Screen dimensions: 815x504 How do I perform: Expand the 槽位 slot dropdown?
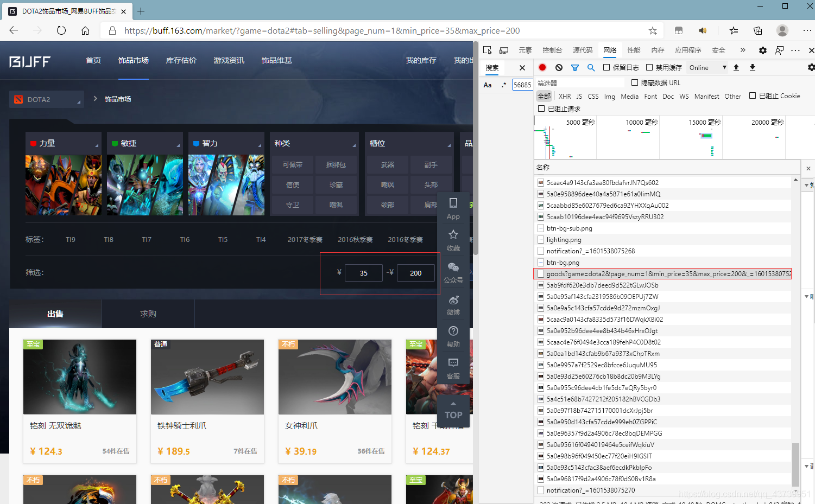click(x=409, y=143)
